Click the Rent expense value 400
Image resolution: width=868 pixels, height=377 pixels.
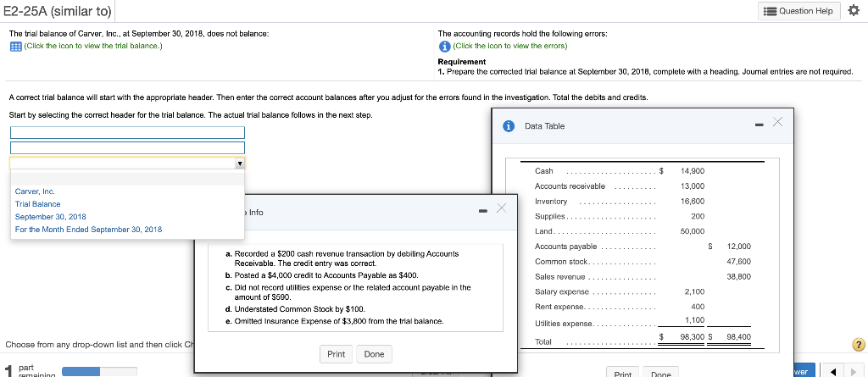pos(698,307)
